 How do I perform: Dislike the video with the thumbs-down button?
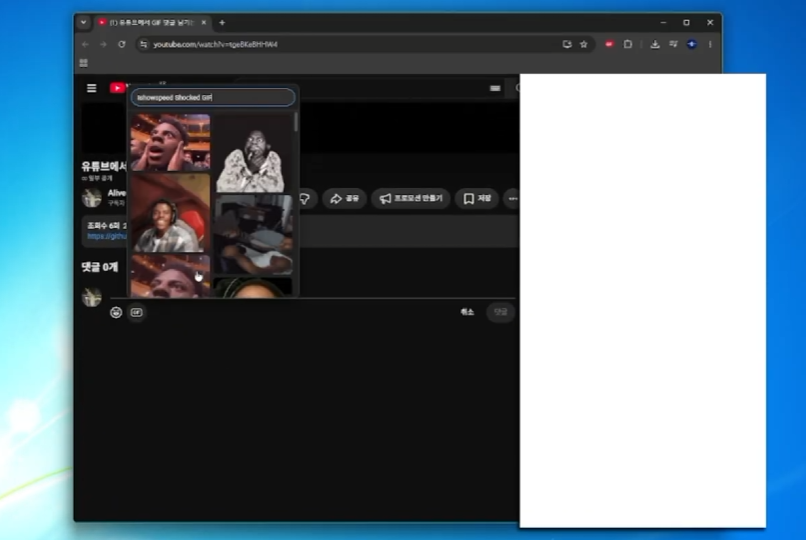(304, 199)
